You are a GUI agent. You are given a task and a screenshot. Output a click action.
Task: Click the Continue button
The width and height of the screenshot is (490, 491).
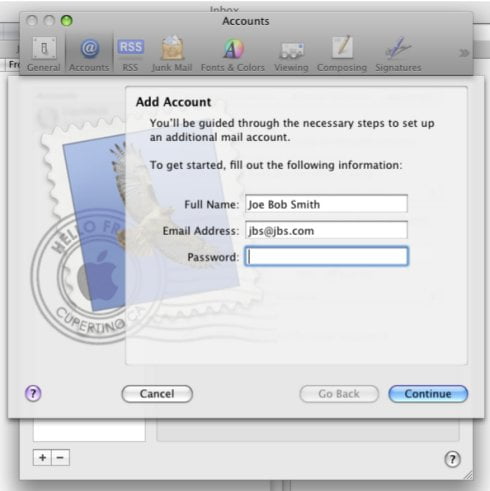point(428,394)
